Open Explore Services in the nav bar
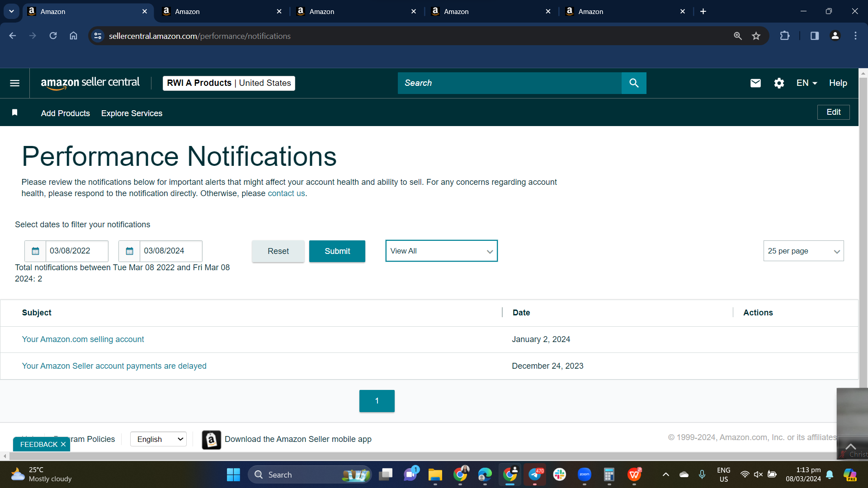 132,113
